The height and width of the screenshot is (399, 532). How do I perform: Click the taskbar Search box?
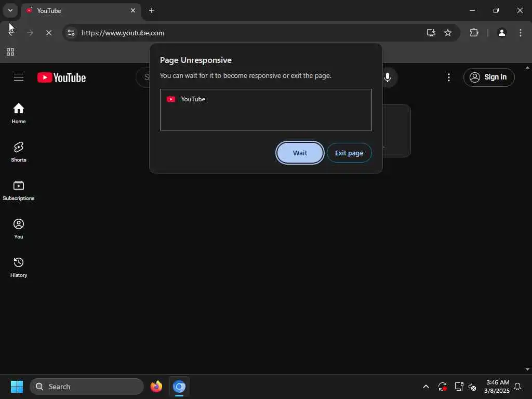(87, 387)
